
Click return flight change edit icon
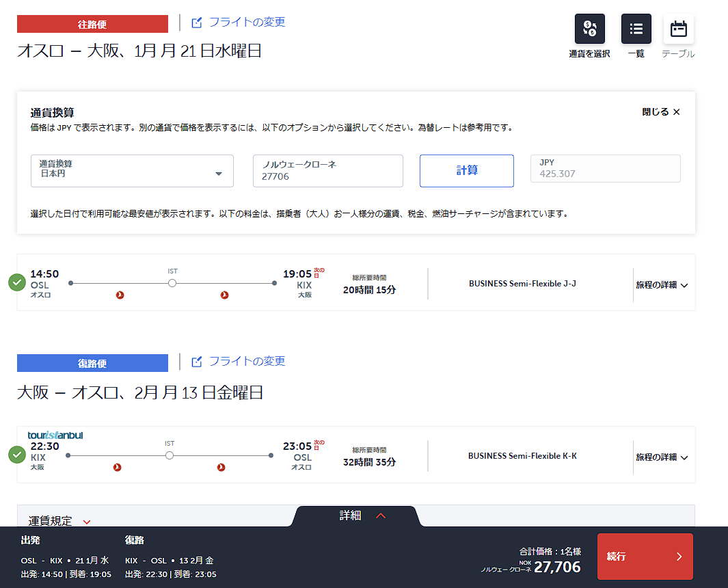point(197,362)
